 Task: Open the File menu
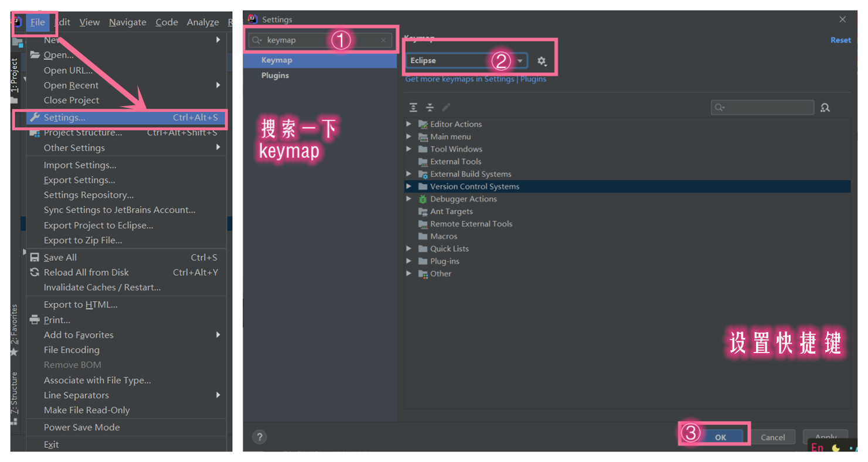click(x=38, y=22)
